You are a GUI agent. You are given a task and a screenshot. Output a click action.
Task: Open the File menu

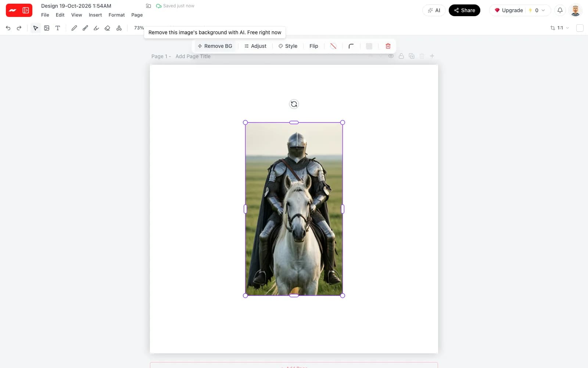point(45,15)
